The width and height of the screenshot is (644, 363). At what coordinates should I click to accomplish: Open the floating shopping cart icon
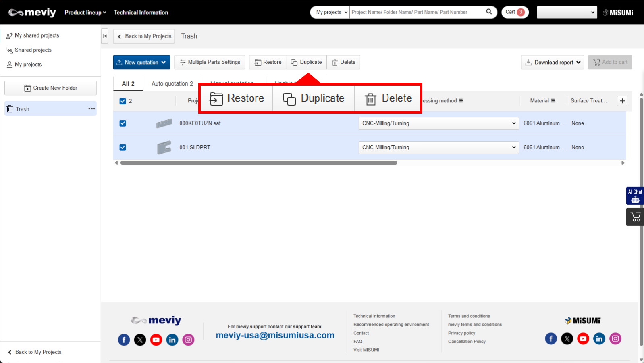tap(636, 217)
